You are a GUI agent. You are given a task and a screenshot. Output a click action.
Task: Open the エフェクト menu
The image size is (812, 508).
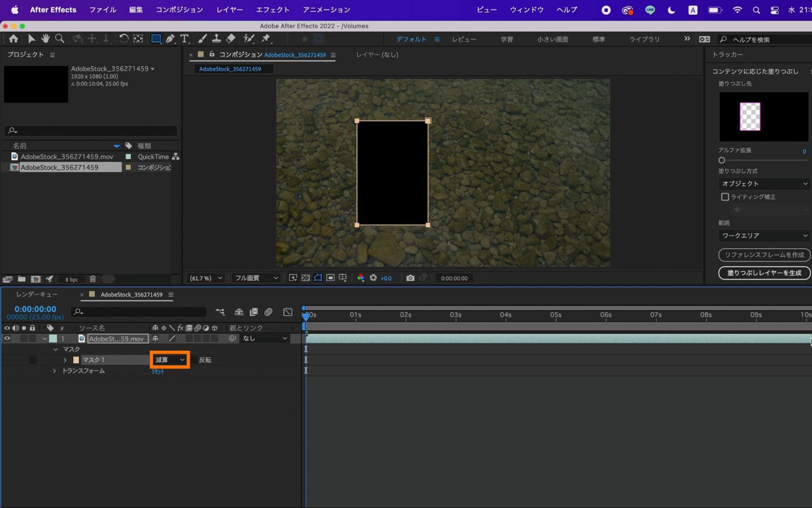point(273,10)
